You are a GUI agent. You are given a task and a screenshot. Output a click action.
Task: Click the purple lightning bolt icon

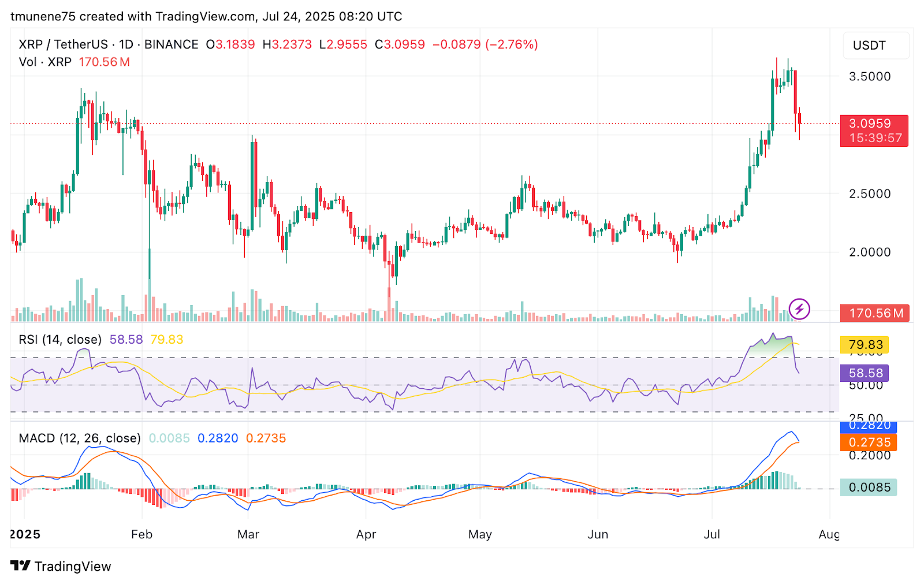click(x=799, y=309)
